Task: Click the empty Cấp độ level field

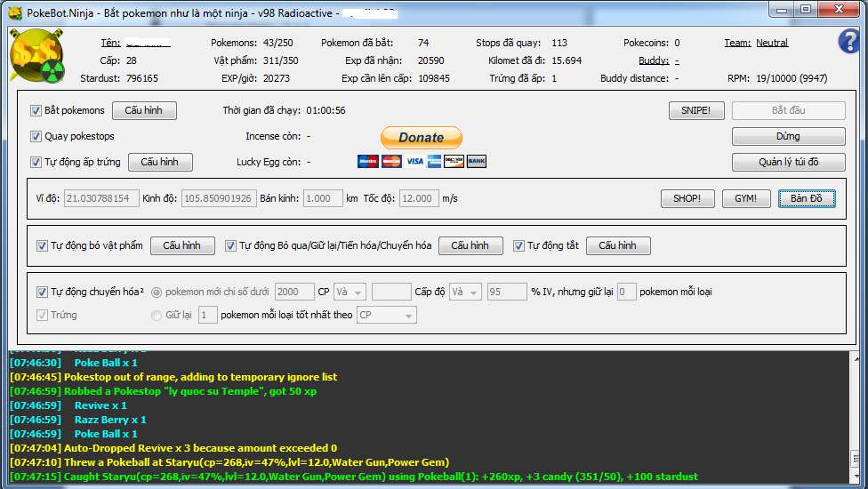Action: 391,292
